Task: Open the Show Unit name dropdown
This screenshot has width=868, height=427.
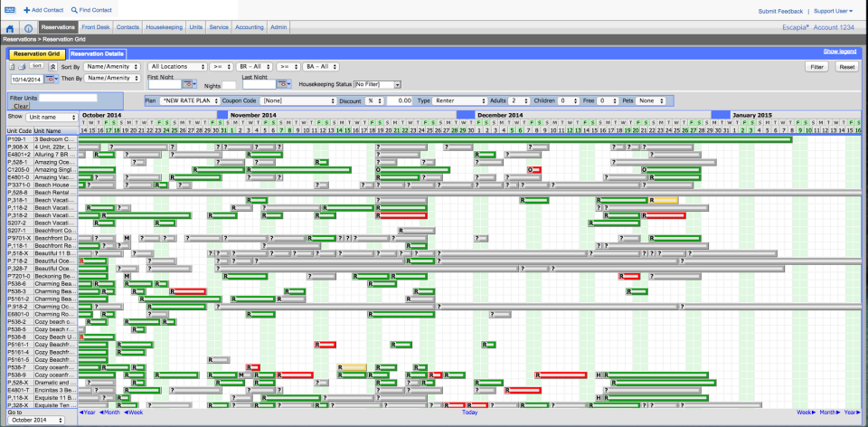Action: point(52,118)
